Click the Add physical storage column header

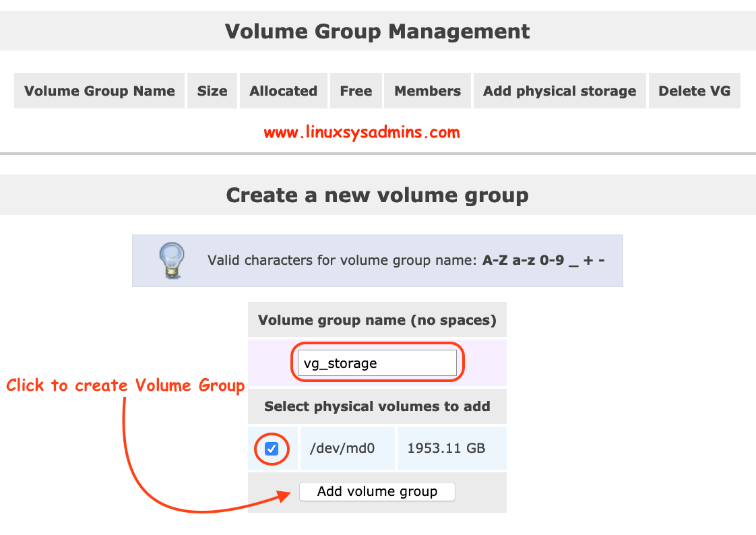pyautogui.click(x=559, y=90)
